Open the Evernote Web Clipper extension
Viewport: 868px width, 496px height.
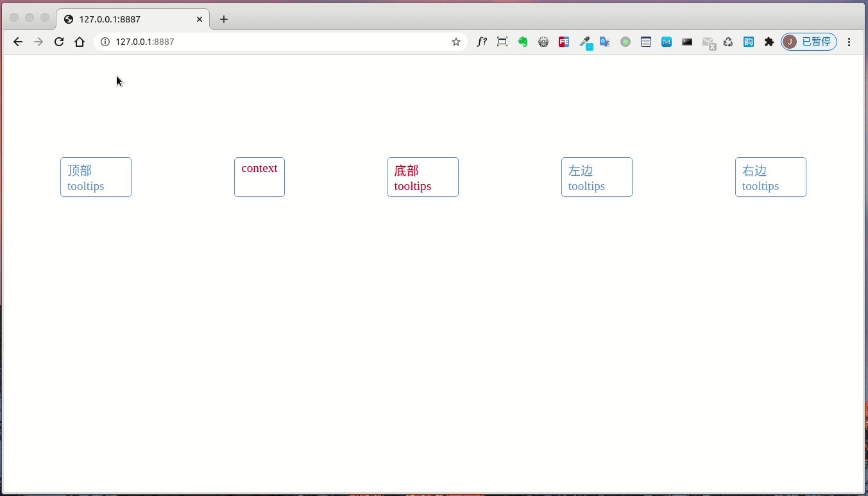click(523, 42)
